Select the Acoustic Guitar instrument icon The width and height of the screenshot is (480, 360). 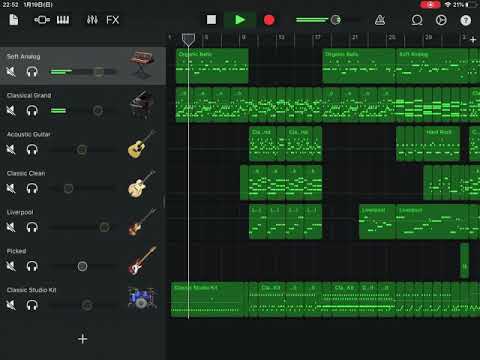pyautogui.click(x=142, y=144)
